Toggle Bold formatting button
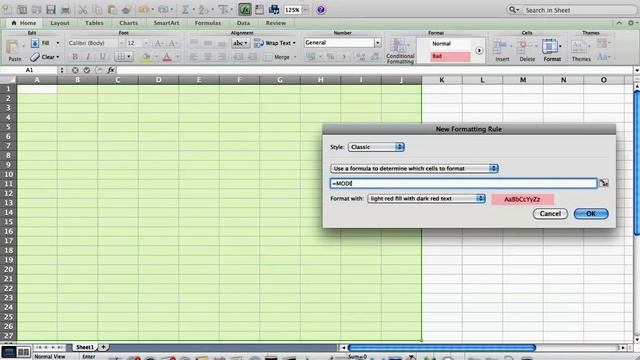 pos(75,57)
